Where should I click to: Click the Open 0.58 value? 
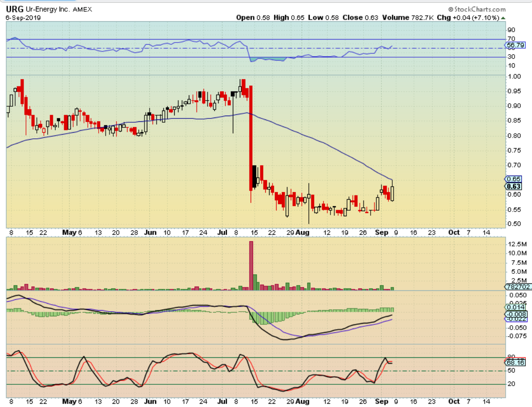[253, 17]
